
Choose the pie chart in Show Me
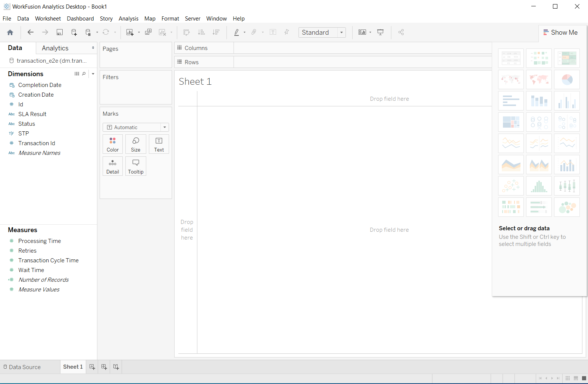click(567, 79)
